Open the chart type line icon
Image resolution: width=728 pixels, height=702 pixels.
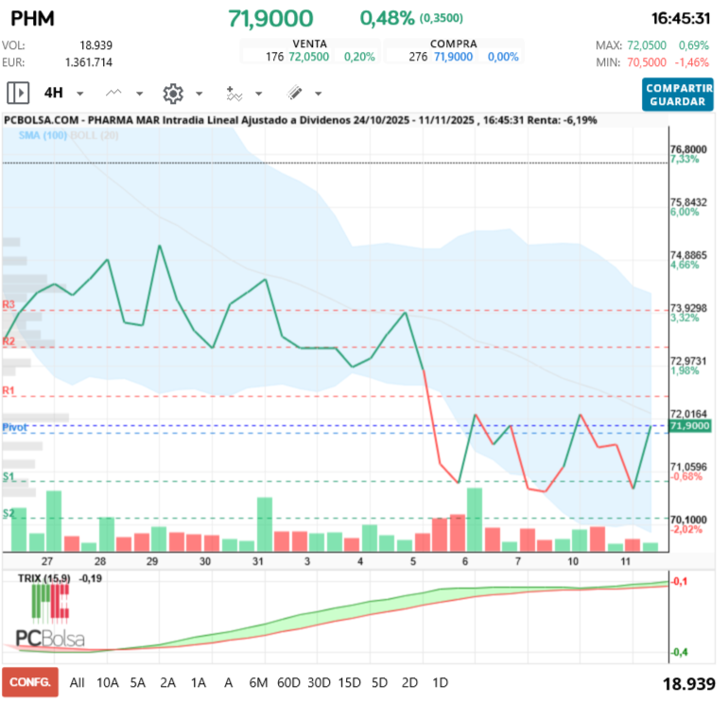tap(113, 93)
